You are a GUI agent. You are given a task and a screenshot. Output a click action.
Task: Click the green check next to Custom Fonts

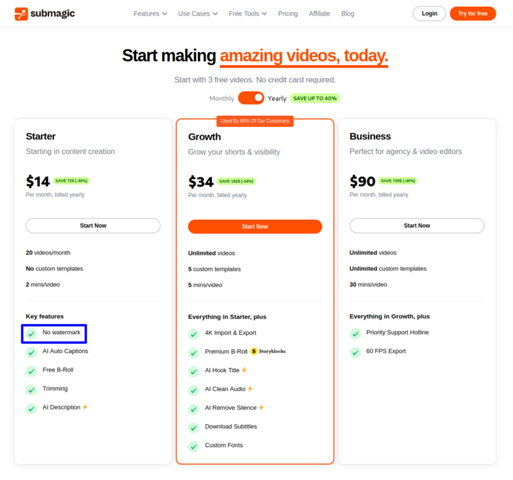193,446
